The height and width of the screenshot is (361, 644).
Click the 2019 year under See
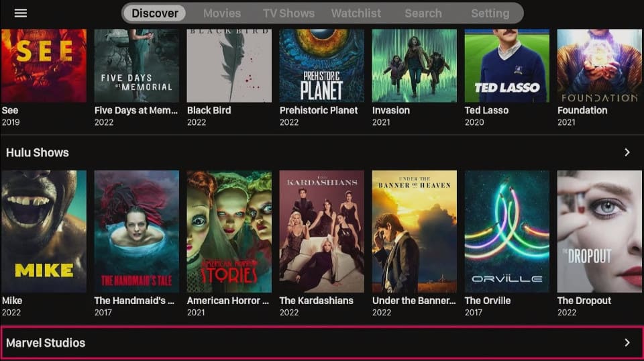(11, 122)
